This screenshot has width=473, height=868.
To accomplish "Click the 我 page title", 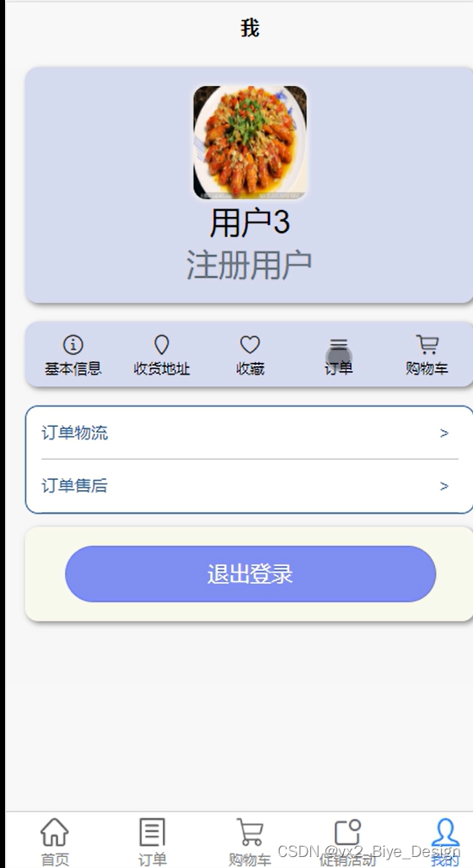I will click(x=250, y=28).
